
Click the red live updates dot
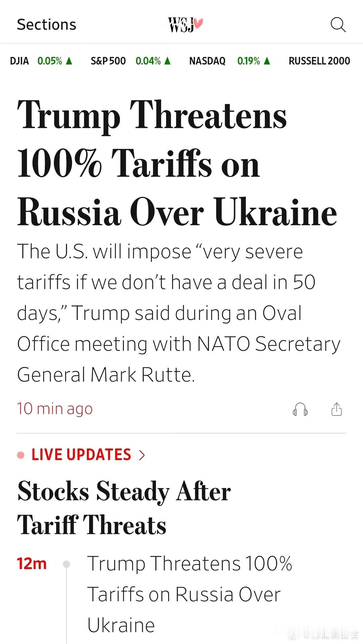(21, 455)
